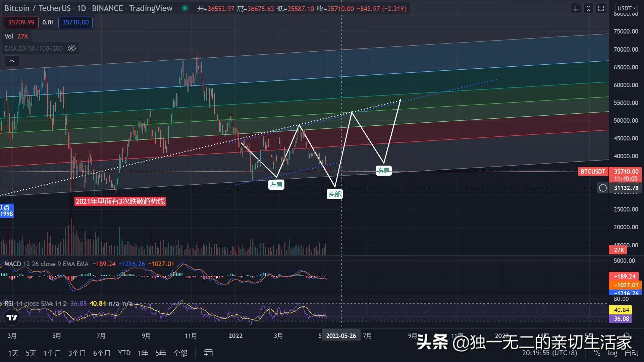Open the go-to-date calendar icon
This screenshot has width=644, height=362.
(208, 353)
